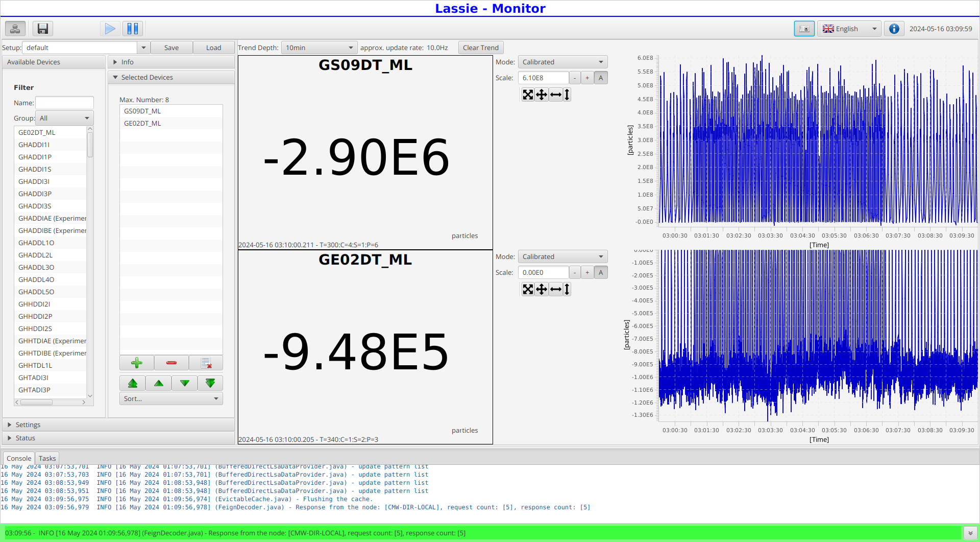Open the Group All filter dropdown
980x542 pixels.
coord(64,118)
